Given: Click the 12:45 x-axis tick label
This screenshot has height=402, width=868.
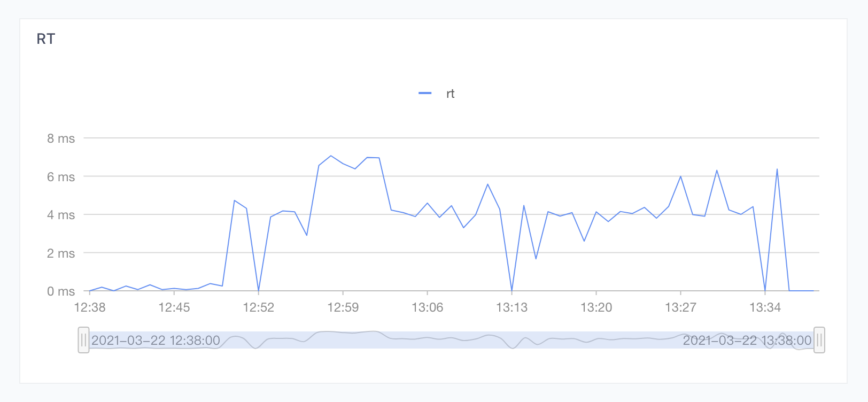Looking at the screenshot, I should [x=174, y=307].
